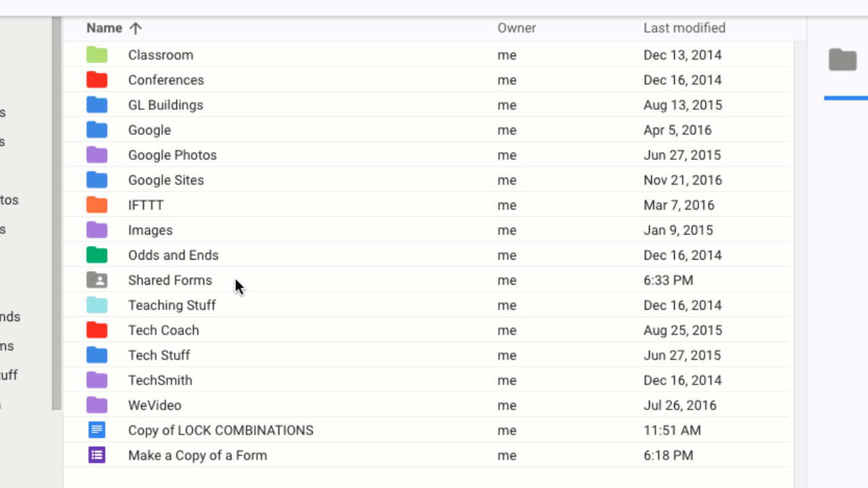
Task: Click the Aug 25, 2015 date
Action: click(683, 331)
